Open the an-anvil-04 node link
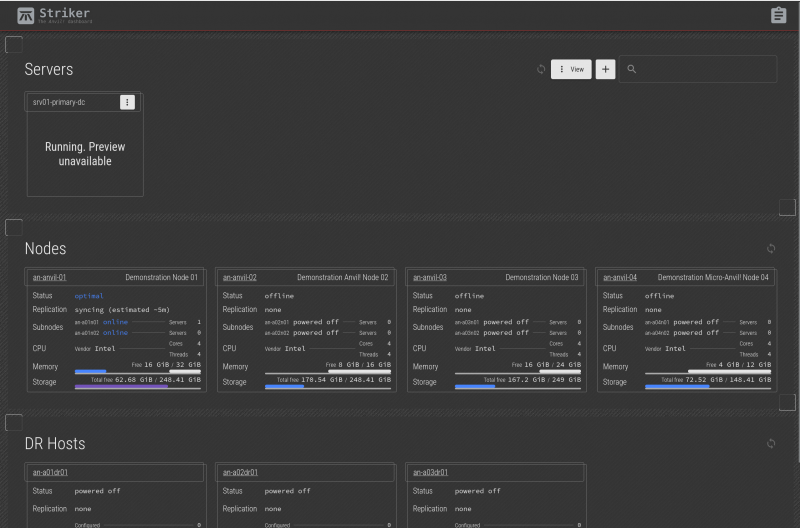The height and width of the screenshot is (528, 800). tap(620, 278)
